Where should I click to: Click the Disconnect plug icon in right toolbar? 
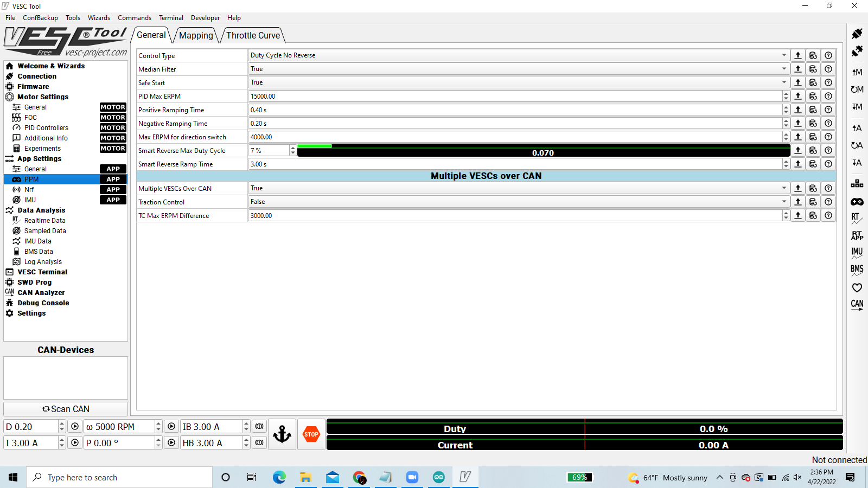pyautogui.click(x=857, y=51)
